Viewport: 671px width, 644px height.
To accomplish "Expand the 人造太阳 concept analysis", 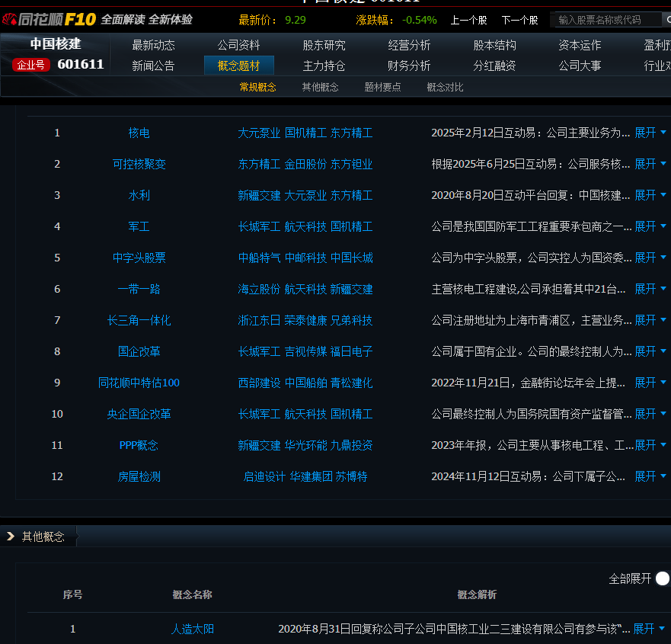I will point(648,629).
